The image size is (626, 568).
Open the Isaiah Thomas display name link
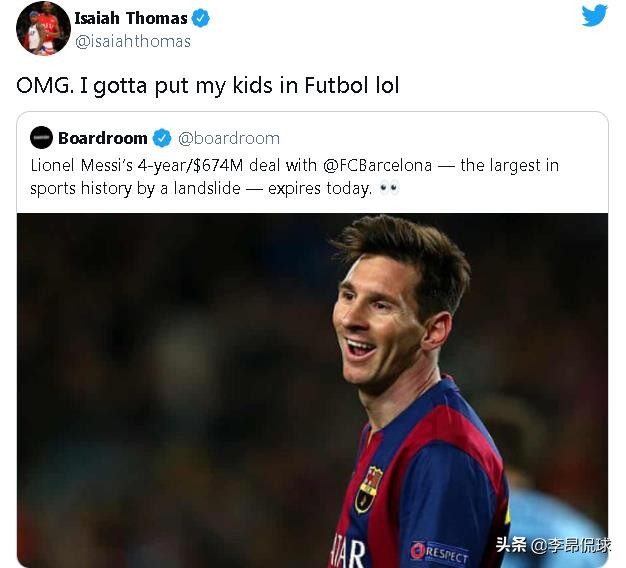click(x=131, y=18)
